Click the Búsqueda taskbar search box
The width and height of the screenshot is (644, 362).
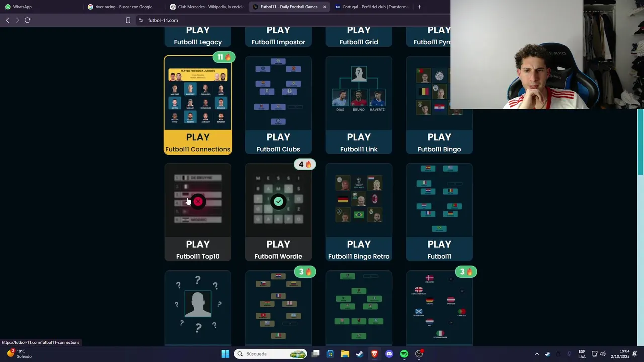coord(271,354)
